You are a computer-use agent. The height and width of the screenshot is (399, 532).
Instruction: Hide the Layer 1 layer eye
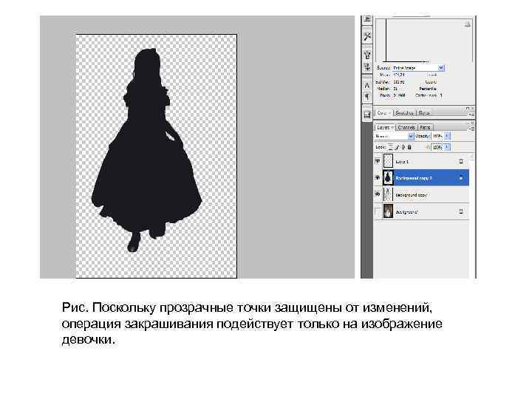click(378, 161)
